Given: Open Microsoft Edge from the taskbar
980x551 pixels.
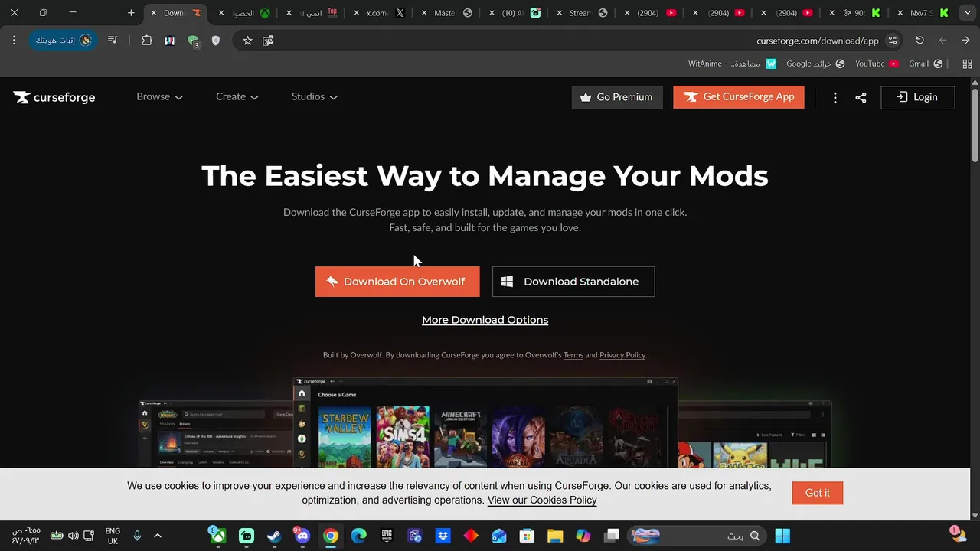Looking at the screenshot, I should 358,536.
